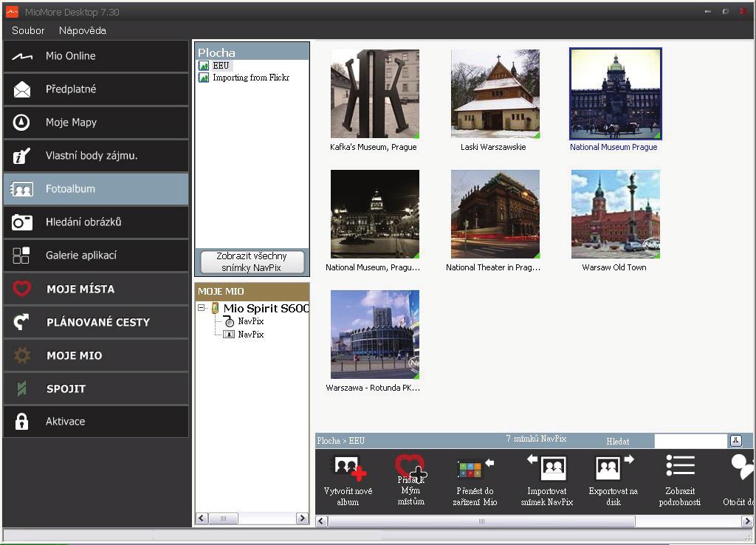Open Moje Mapy compass icon

(21, 123)
